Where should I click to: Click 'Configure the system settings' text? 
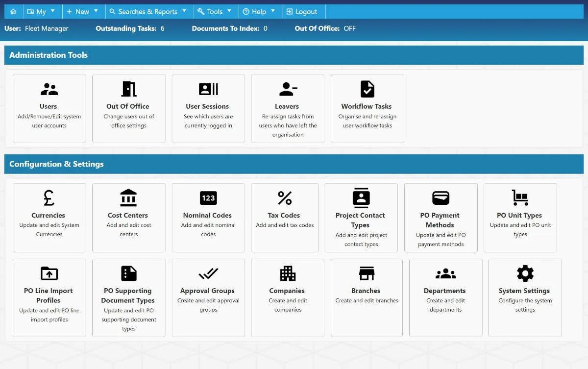click(525, 305)
